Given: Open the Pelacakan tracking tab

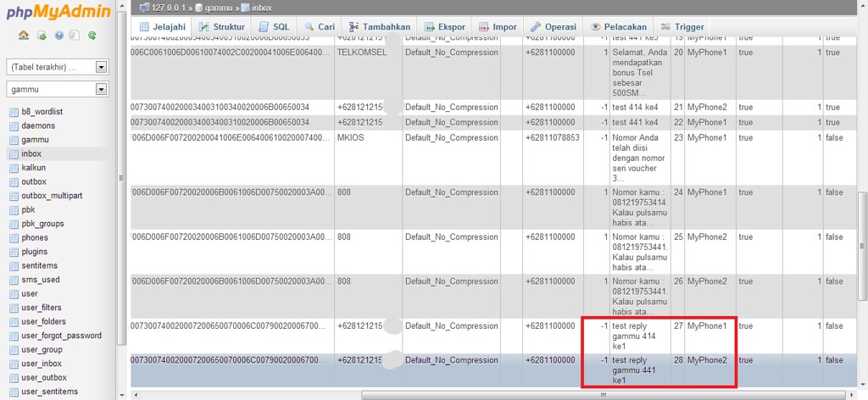Looking at the screenshot, I should click(618, 26).
